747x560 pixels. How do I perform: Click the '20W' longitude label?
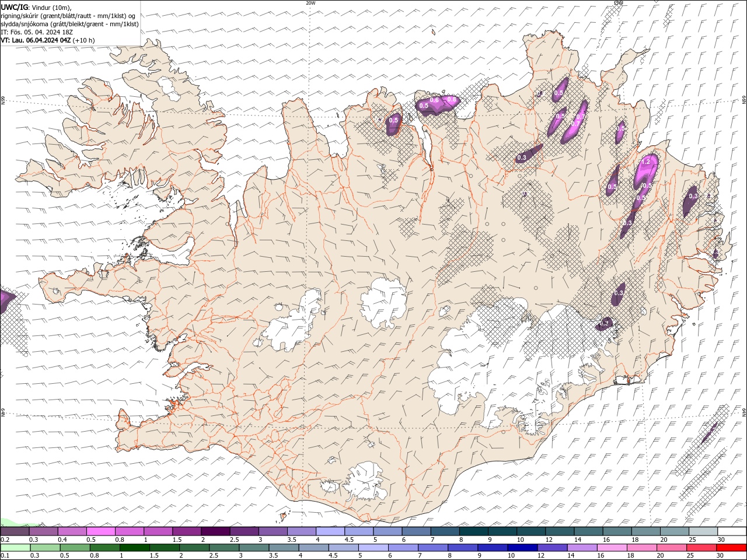pyautogui.click(x=310, y=3)
